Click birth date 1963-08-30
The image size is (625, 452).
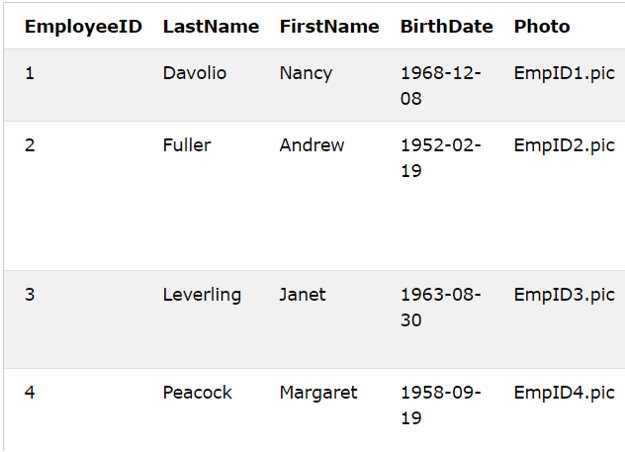441,308
